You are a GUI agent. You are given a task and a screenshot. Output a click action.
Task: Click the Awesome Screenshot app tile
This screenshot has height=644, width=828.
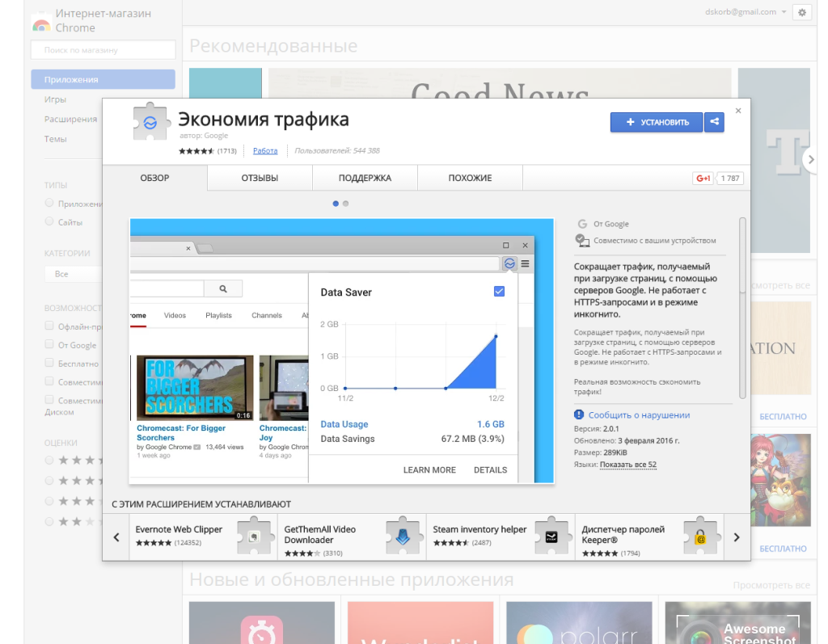point(737,623)
